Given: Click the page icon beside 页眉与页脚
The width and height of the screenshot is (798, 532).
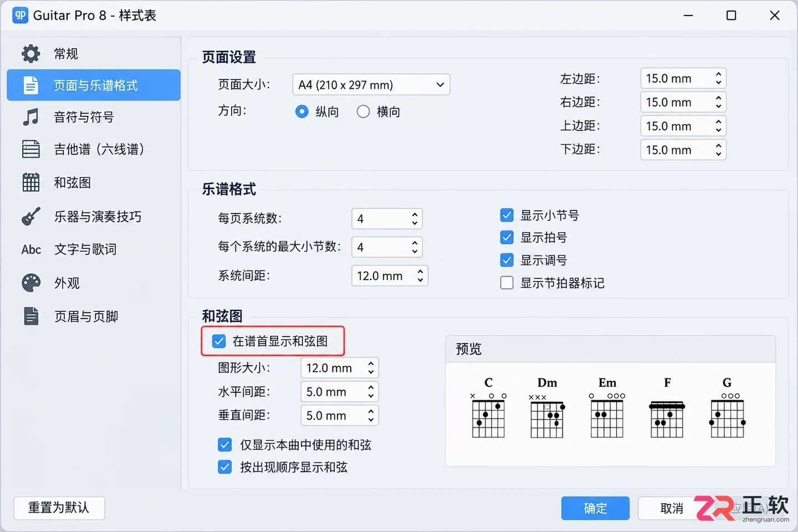Looking at the screenshot, I should (31, 316).
